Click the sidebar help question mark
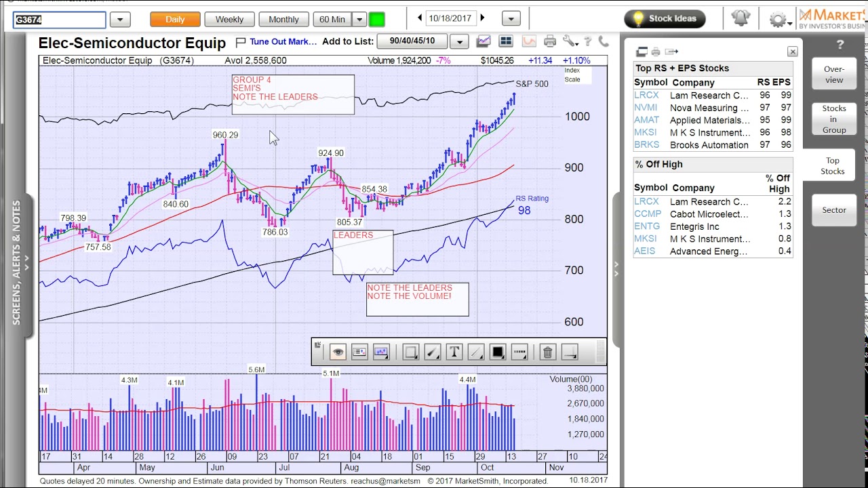The width and height of the screenshot is (868, 488). pos(840,45)
